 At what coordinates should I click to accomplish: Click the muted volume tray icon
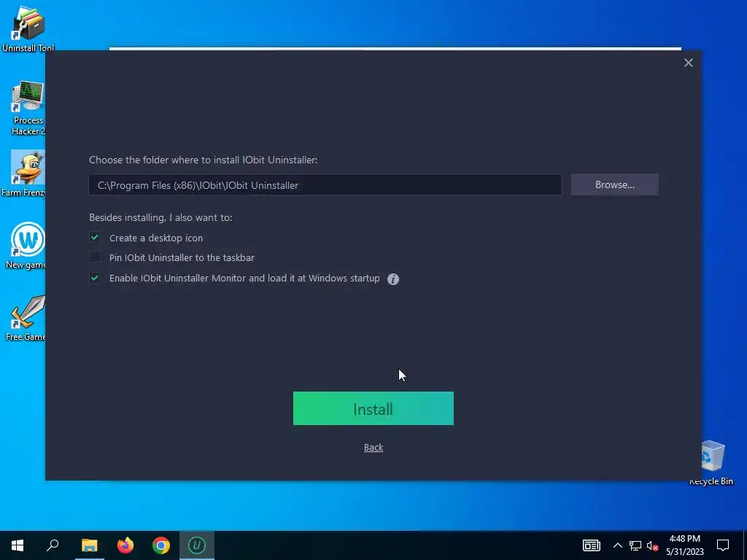tap(652, 545)
